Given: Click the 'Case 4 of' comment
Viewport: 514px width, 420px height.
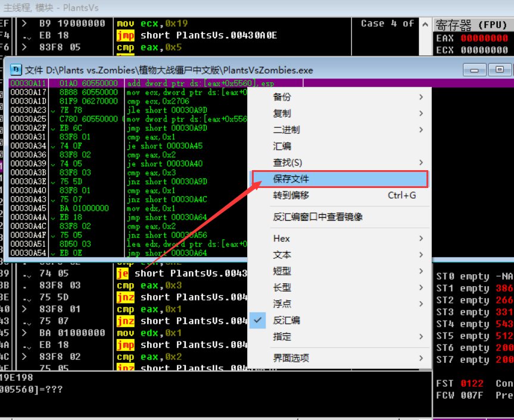Looking at the screenshot, I should (x=387, y=24).
